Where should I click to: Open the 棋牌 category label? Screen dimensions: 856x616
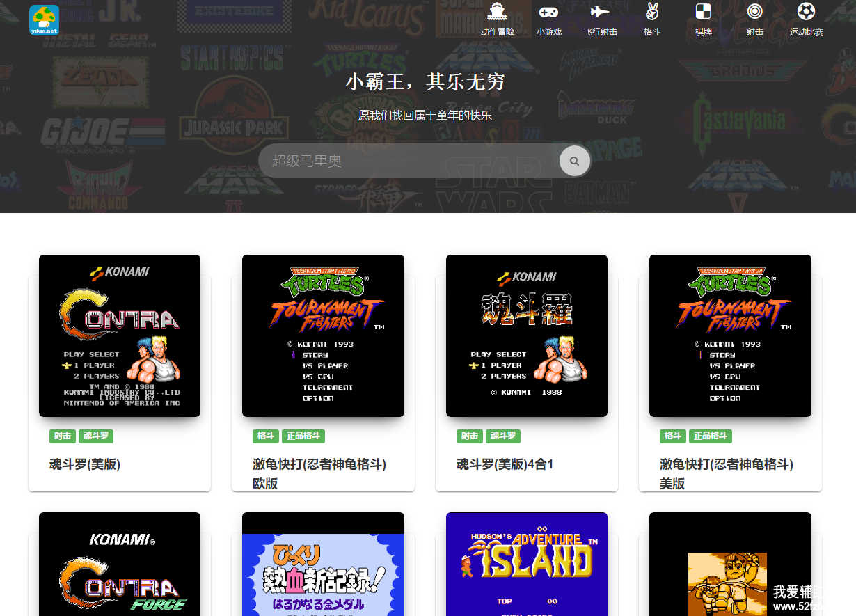coord(704,32)
